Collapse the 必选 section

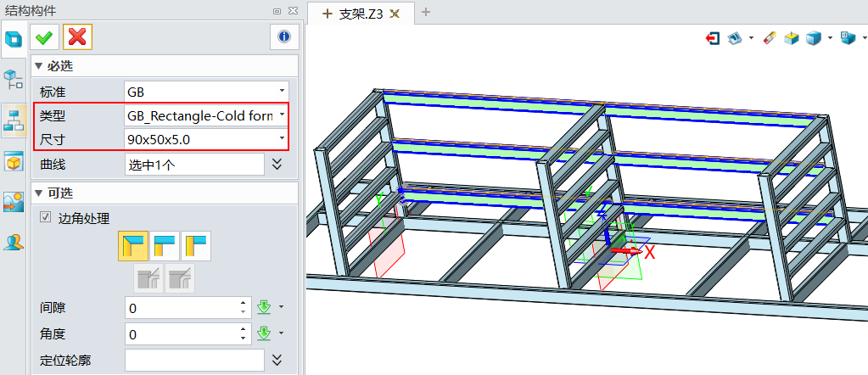coord(38,66)
